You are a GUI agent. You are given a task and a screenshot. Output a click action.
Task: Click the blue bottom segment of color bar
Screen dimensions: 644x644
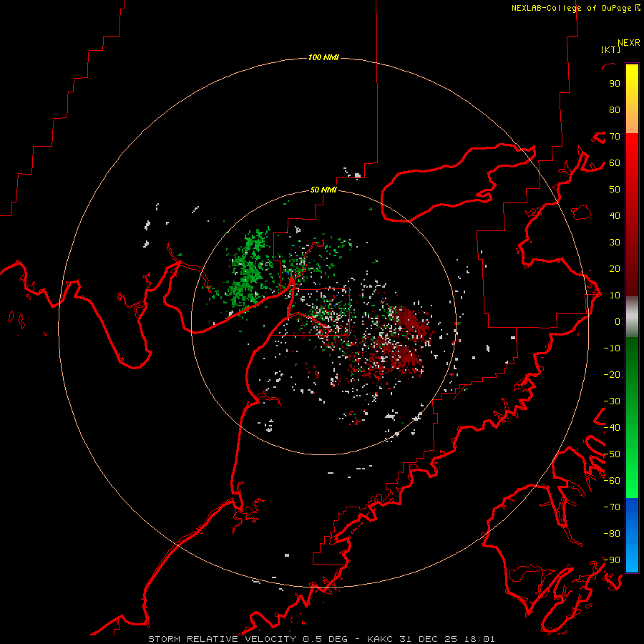tap(632, 535)
